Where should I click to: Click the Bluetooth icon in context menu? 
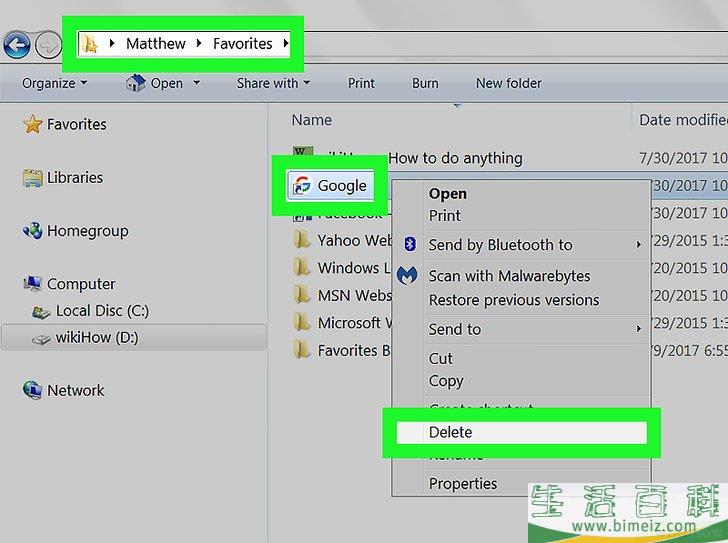(x=410, y=244)
